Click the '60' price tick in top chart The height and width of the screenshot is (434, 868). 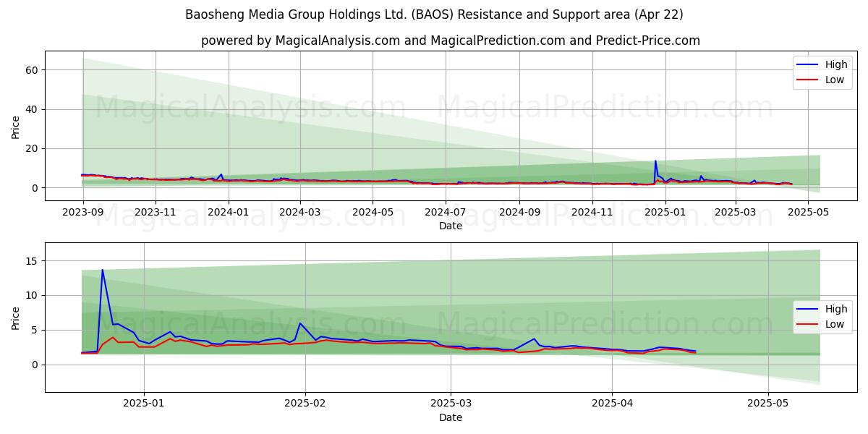[33, 70]
